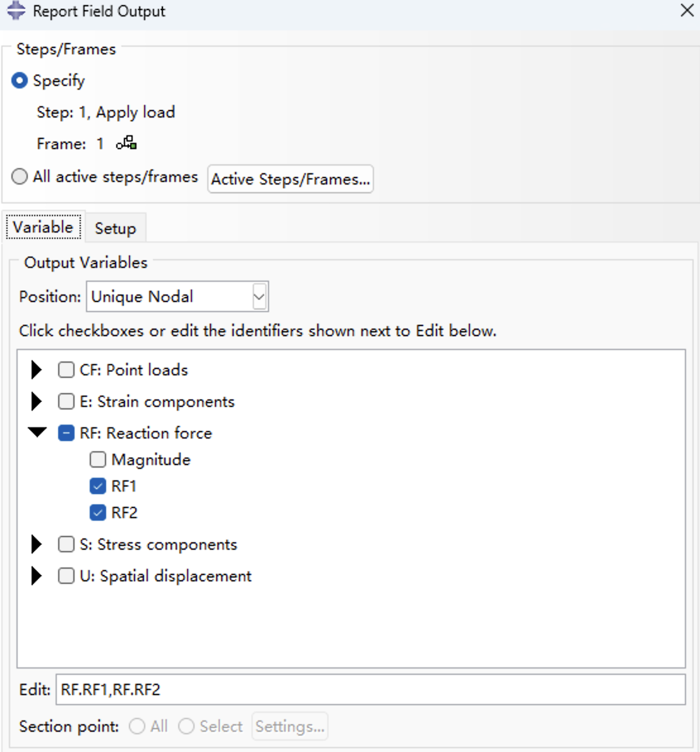
Task: Uncheck the RF2 component checkbox
Action: 98,512
